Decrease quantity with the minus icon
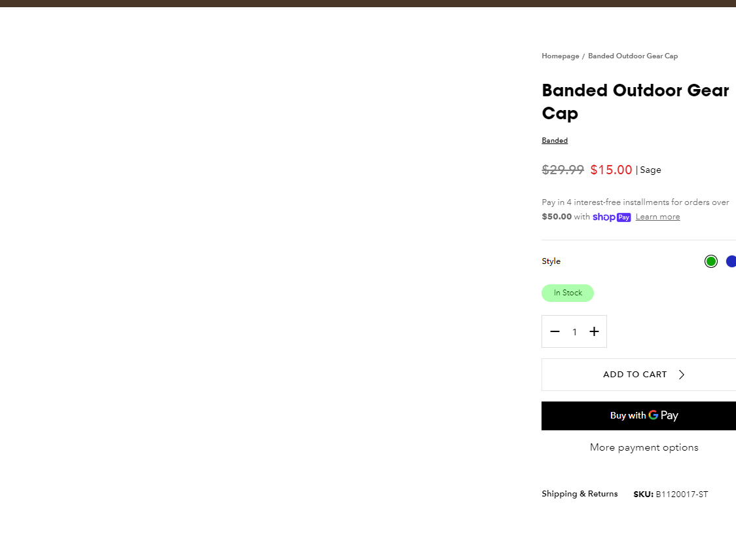This screenshot has width=736, height=560. tap(555, 331)
